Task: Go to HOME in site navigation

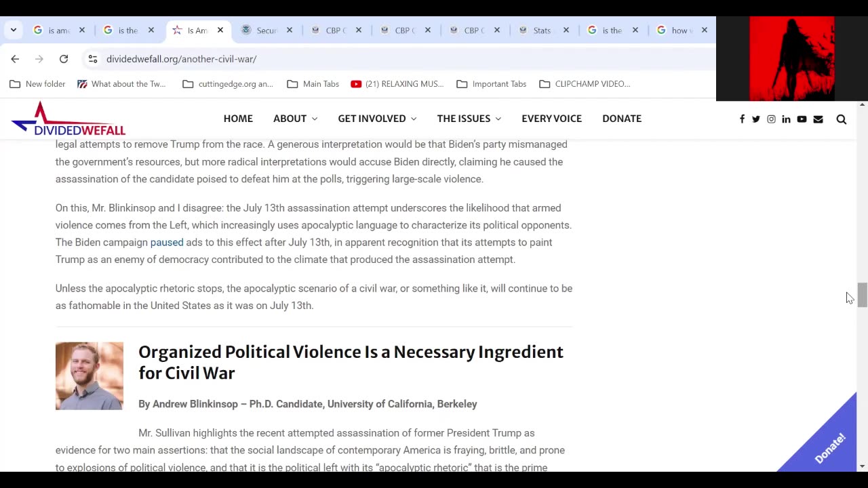Action: tap(238, 119)
